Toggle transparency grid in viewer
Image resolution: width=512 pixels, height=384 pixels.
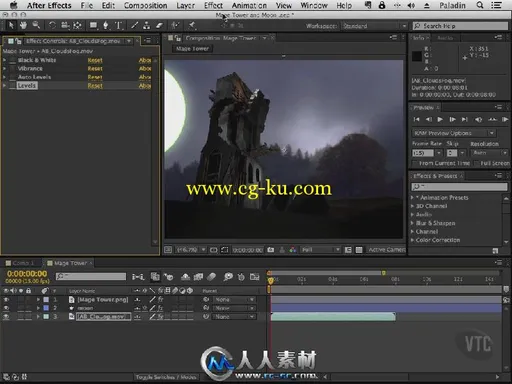click(x=359, y=250)
